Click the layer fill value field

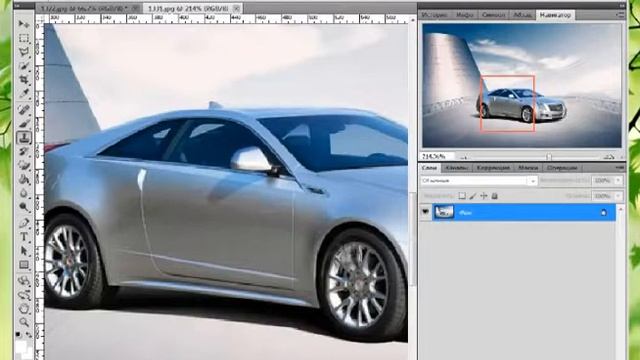(x=602, y=196)
